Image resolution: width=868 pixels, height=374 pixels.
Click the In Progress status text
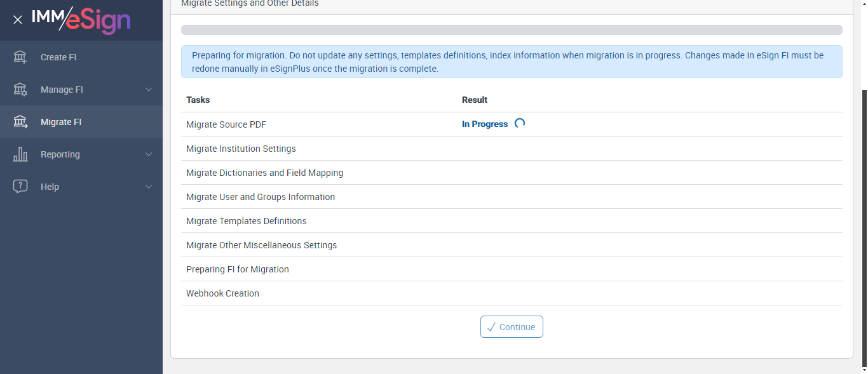485,124
